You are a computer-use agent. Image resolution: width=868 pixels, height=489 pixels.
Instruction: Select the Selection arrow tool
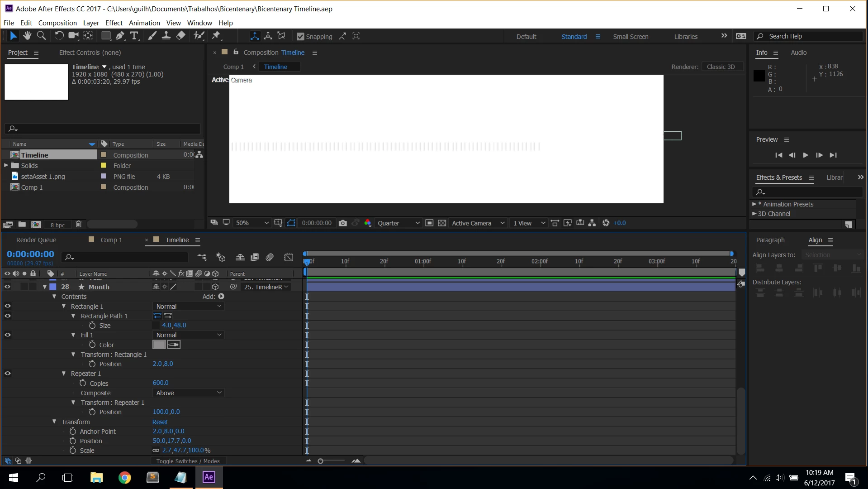coord(13,36)
